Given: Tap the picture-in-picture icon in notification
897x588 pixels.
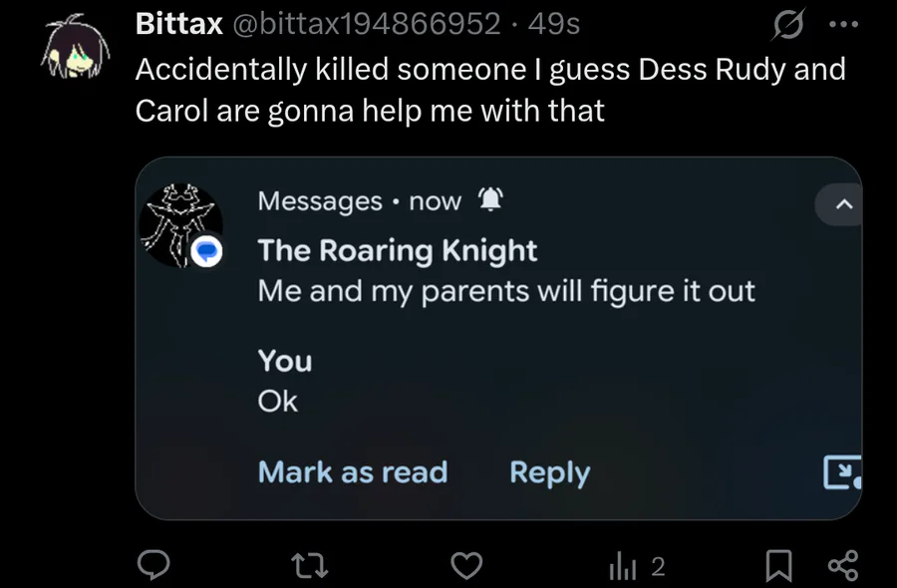Looking at the screenshot, I should coord(840,472).
